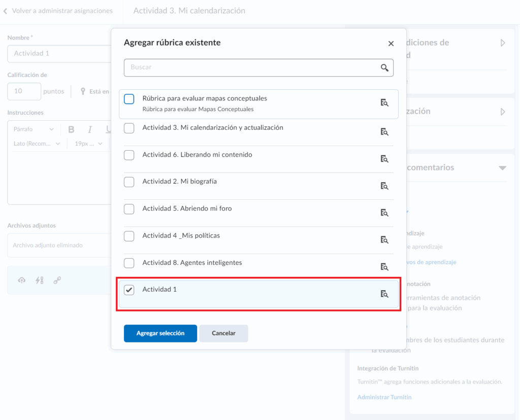The height and width of the screenshot is (420, 520).
Task: Close the Agregar rúbrica existente dialog
Action: click(x=391, y=44)
